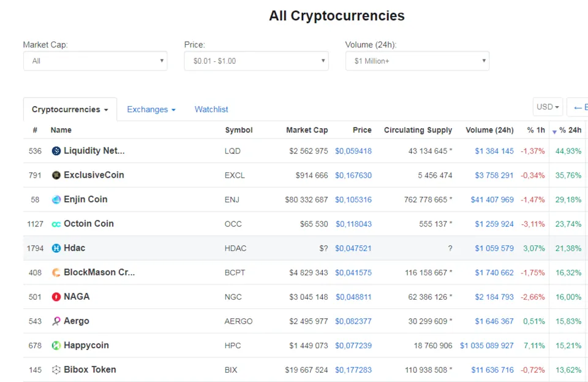Open the Volume (24h) filter dropdown
The height and width of the screenshot is (382, 588).
point(417,61)
